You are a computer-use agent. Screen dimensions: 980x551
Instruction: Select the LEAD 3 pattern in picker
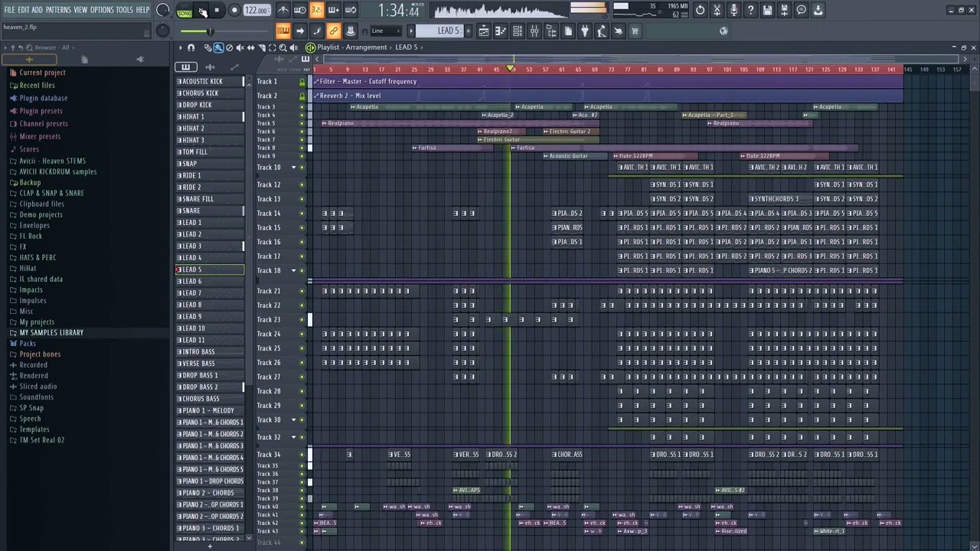tap(210, 246)
